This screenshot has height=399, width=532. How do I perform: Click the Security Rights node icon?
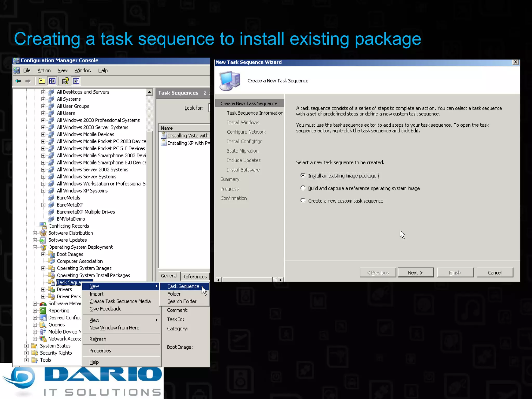coord(35,353)
